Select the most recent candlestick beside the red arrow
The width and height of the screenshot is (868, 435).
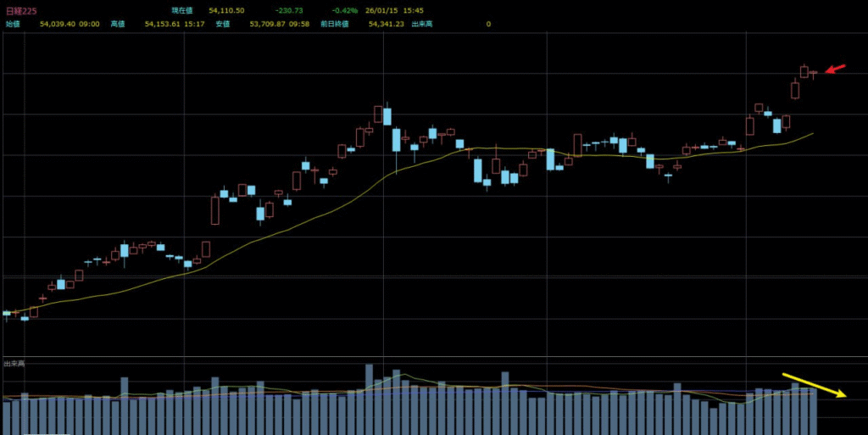pos(813,74)
